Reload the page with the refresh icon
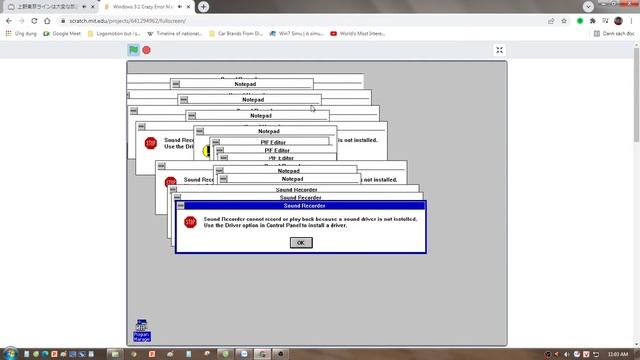The image size is (640, 360). click(x=34, y=21)
